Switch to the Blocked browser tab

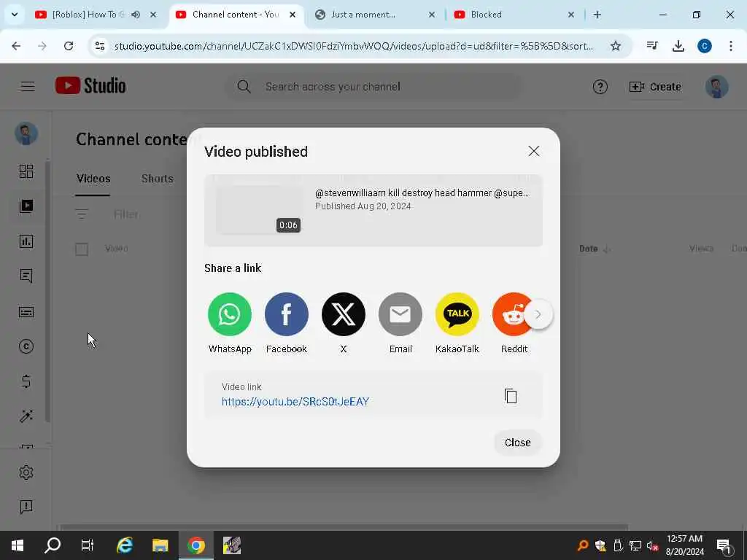pos(514,15)
